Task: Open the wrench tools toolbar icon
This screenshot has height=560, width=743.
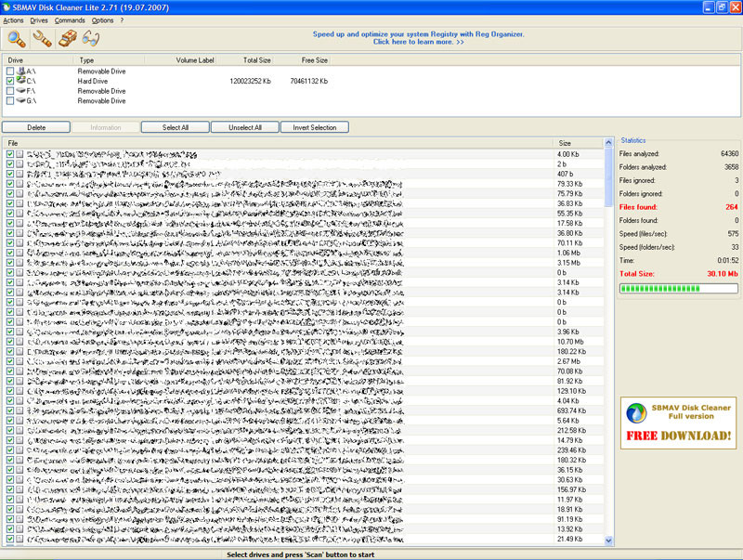Action: [42, 38]
